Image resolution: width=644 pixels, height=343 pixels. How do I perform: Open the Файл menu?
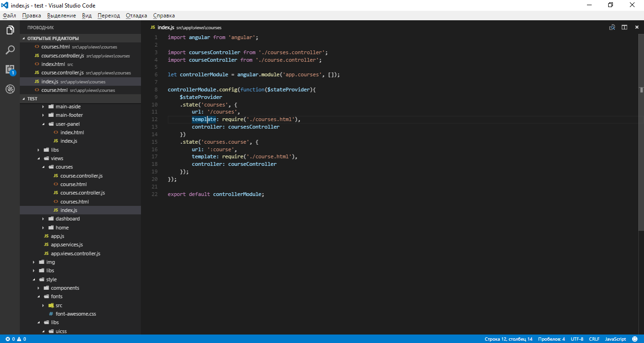click(x=9, y=16)
